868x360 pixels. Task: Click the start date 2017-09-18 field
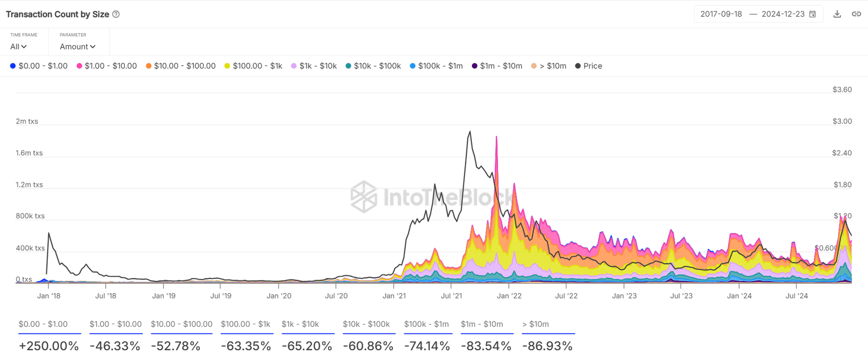(721, 14)
